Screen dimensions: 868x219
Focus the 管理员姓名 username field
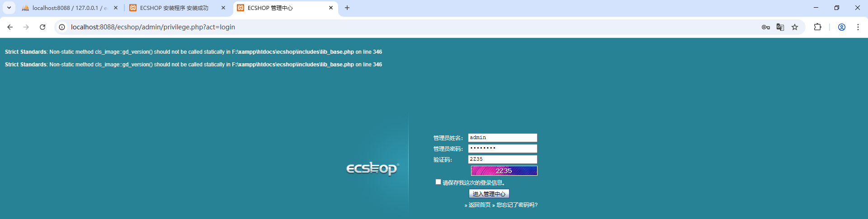pyautogui.click(x=503, y=138)
